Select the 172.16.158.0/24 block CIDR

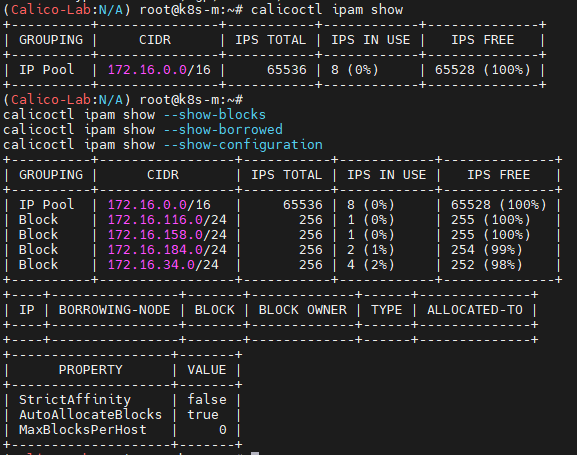[167, 234]
